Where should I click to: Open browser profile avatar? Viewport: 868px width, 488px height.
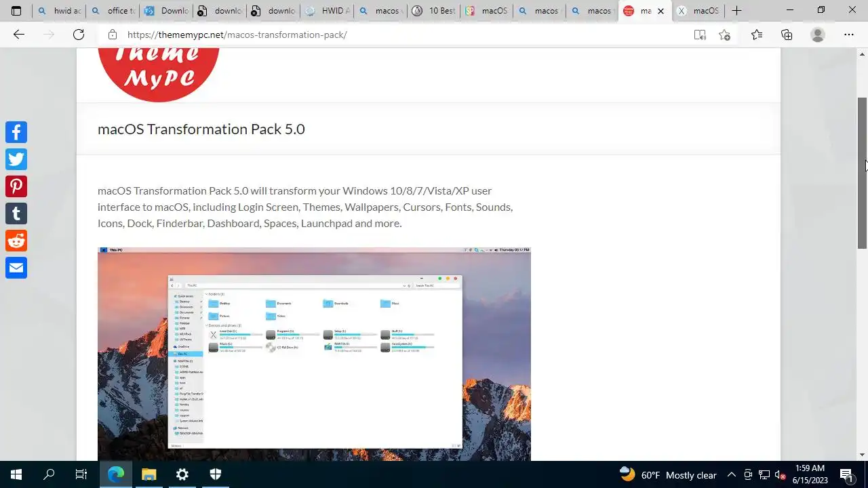[818, 35]
